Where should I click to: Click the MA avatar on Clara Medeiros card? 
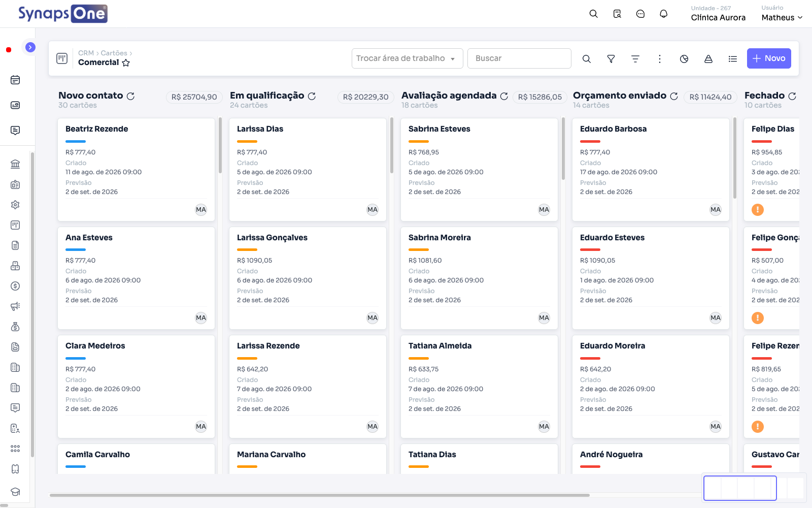[201, 427]
